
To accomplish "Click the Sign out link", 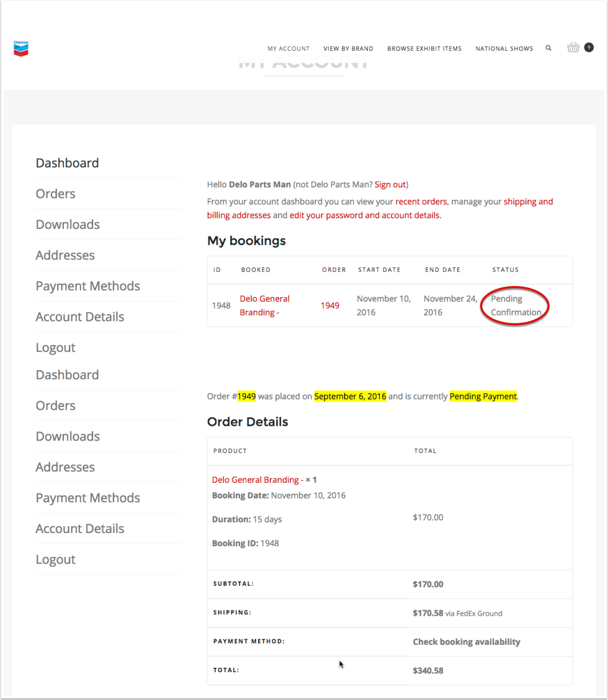I will coord(390,184).
